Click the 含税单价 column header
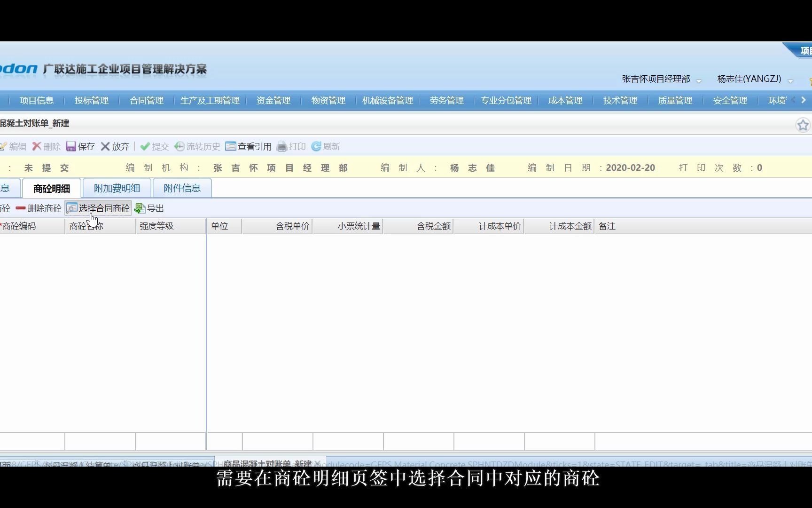This screenshot has width=812, height=508. coord(277,226)
